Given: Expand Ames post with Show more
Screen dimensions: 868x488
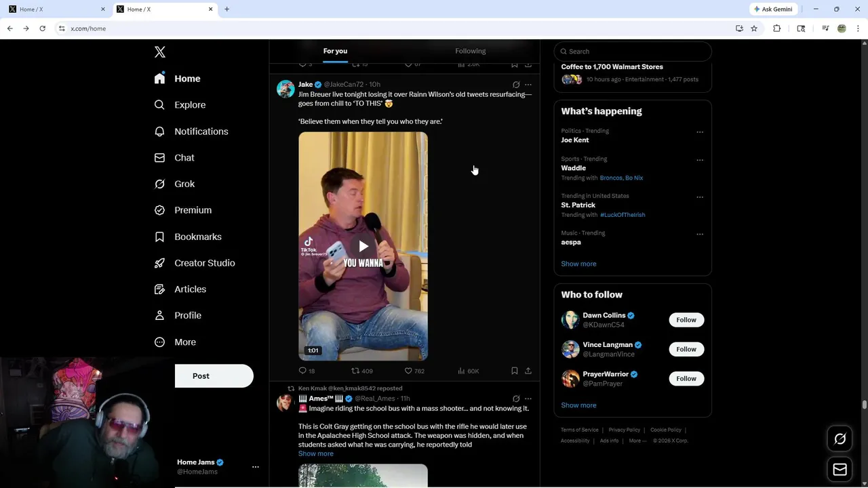Looking at the screenshot, I should point(316,453).
